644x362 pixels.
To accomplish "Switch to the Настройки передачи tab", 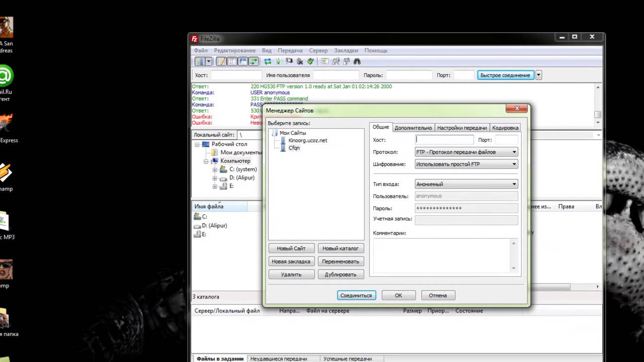I will 462,128.
